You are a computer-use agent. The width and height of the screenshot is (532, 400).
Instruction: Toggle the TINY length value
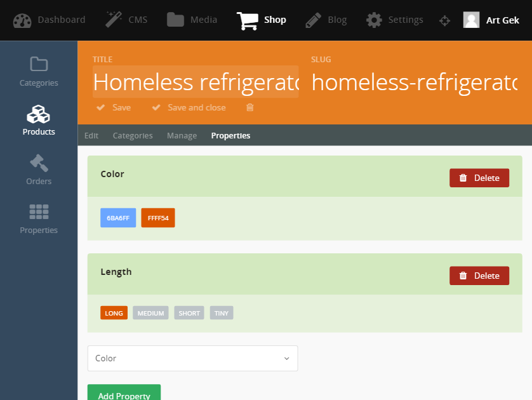tap(221, 313)
